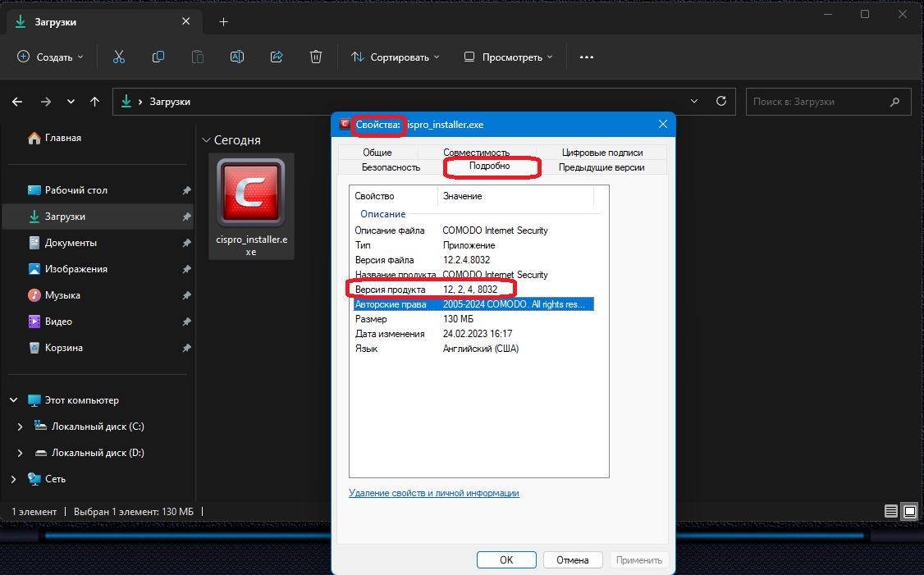
Task: Close the properties dialog
Action: [x=663, y=124]
